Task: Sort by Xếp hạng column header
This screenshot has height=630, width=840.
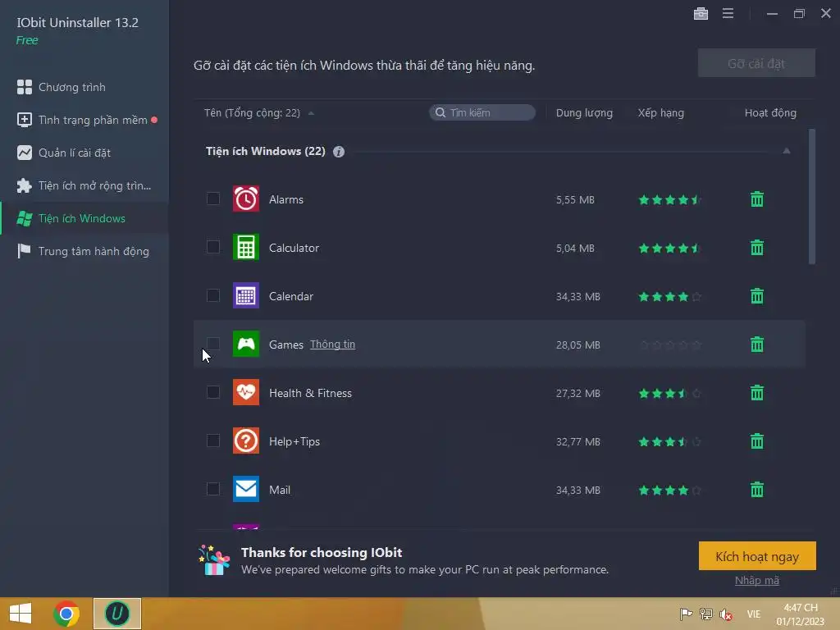Action: 660,113
